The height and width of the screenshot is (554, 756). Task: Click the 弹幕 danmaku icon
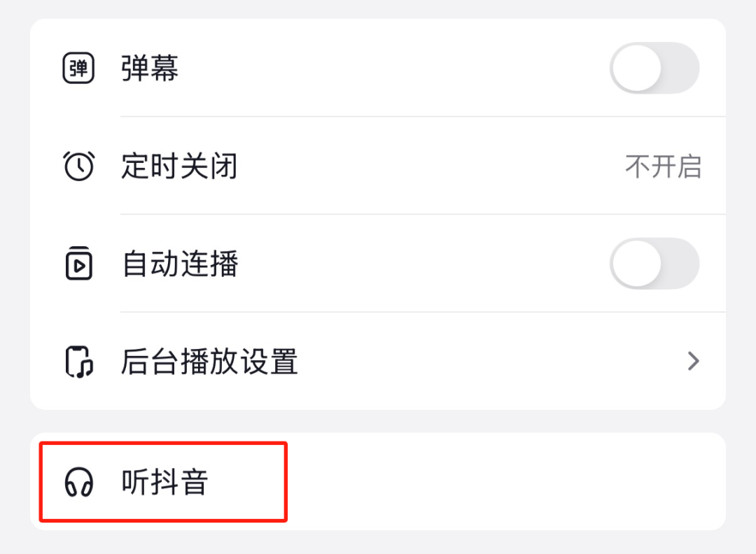78,69
